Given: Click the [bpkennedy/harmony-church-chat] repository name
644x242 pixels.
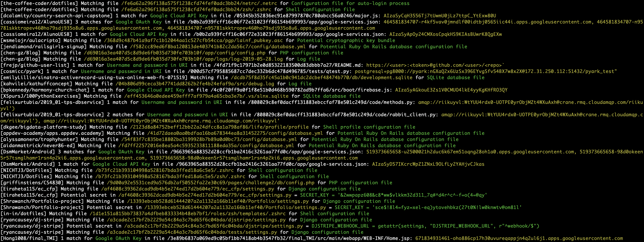Looking at the screenshot, I should [x=45, y=90].
